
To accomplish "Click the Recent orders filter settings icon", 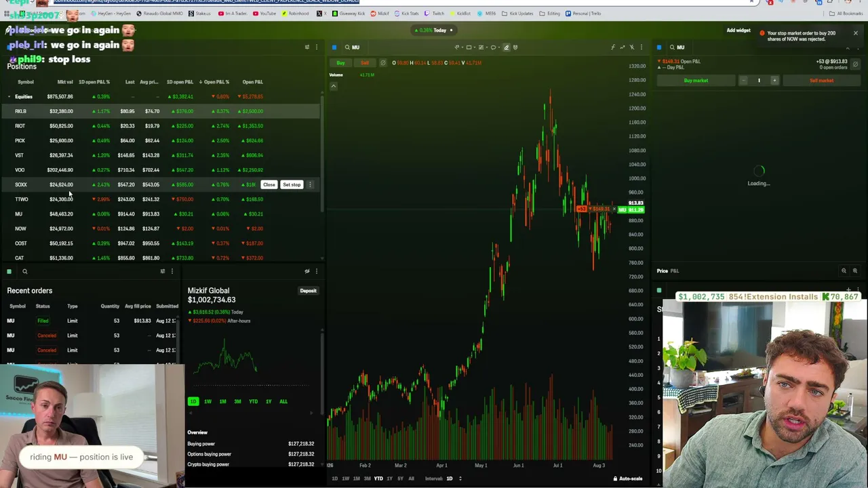I will coord(163,272).
